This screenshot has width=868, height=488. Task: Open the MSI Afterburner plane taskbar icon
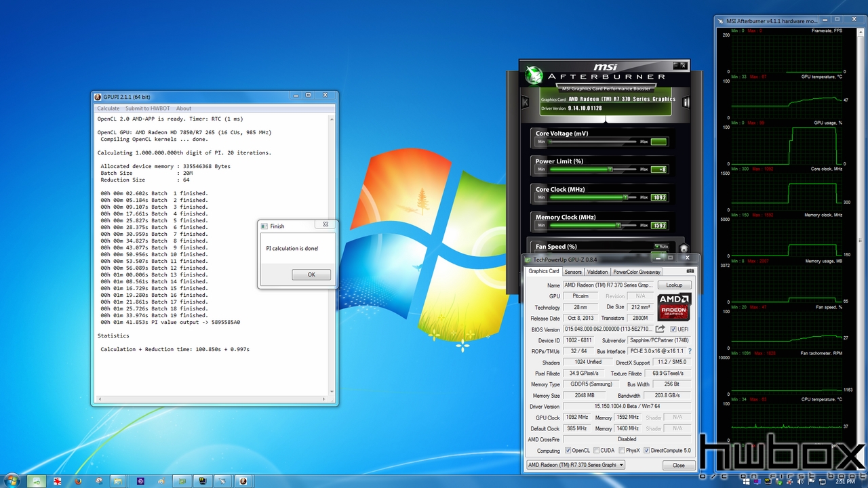(222, 481)
